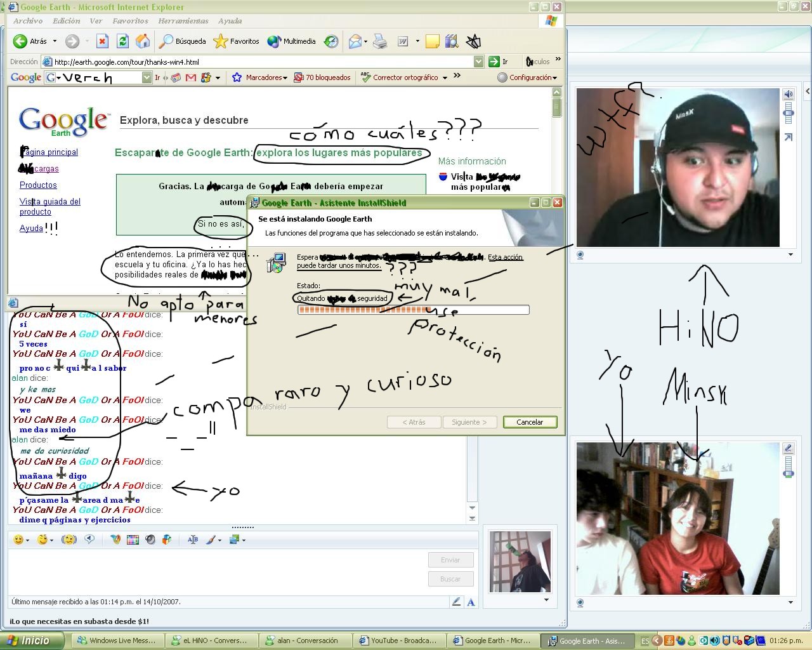The image size is (812, 650).
Task: Click the voice clip icon in chat toolbar
Action: [x=89, y=540]
